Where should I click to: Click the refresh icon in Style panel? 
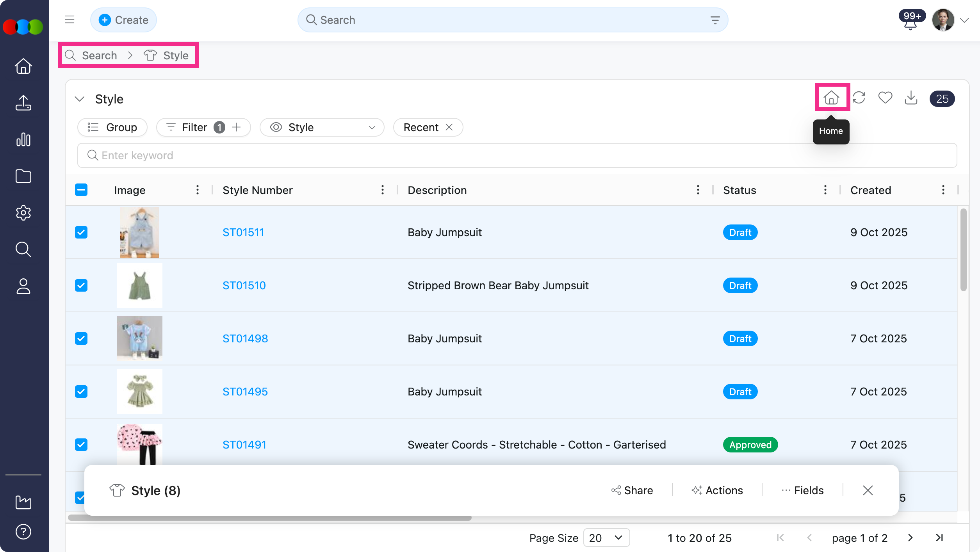point(859,98)
